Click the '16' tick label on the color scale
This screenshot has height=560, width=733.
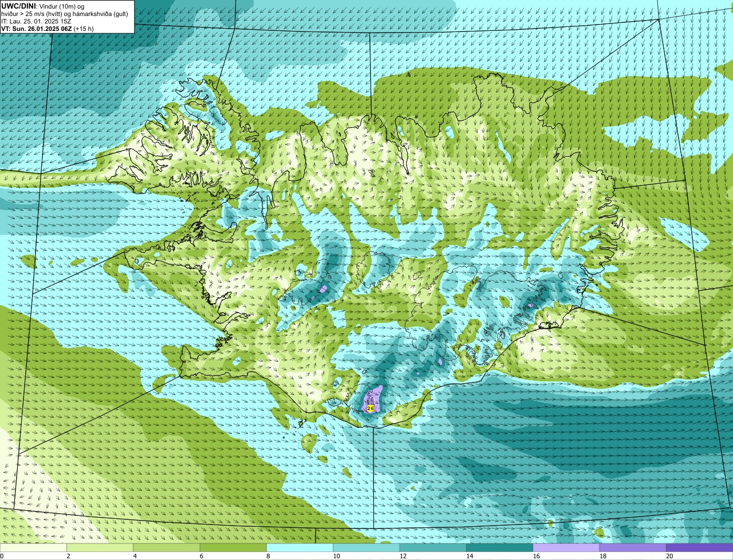coord(537,556)
